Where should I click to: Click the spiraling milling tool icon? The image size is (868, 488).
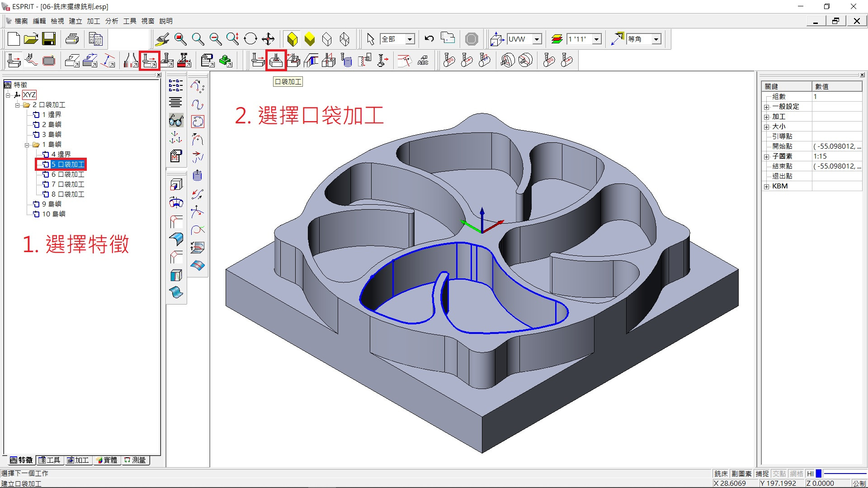pyautogui.click(x=347, y=60)
